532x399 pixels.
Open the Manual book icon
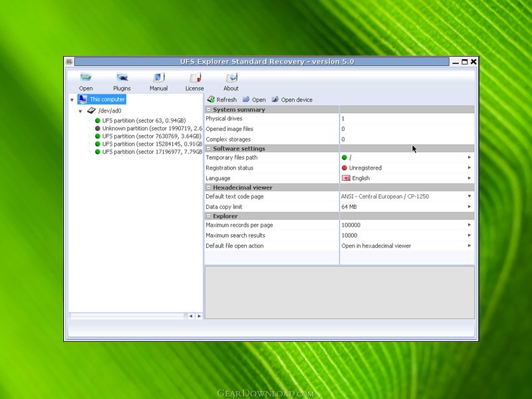(159, 77)
